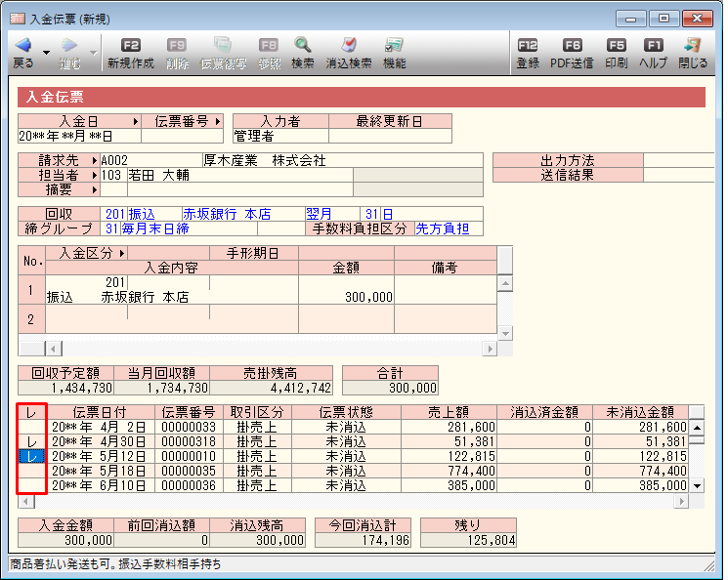The image size is (728, 580).
Task: Click the 戻る back arrow icon
Action: tap(23, 45)
